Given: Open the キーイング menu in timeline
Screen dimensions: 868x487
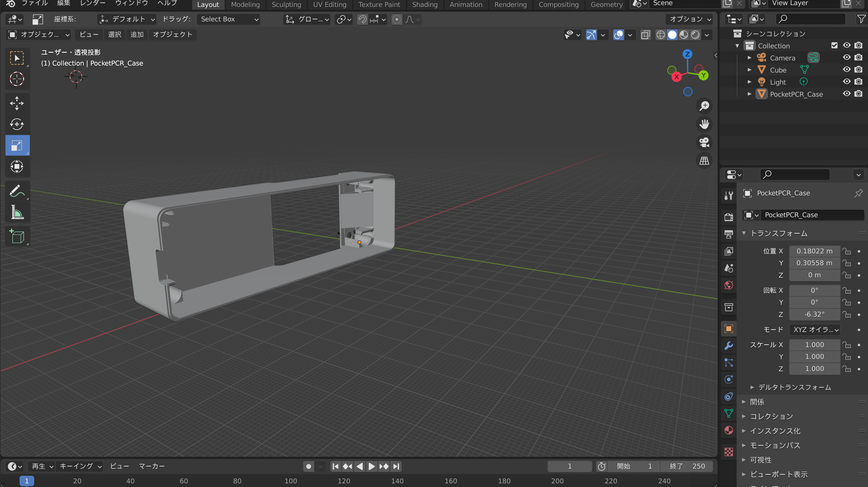Looking at the screenshot, I should tap(80, 466).
